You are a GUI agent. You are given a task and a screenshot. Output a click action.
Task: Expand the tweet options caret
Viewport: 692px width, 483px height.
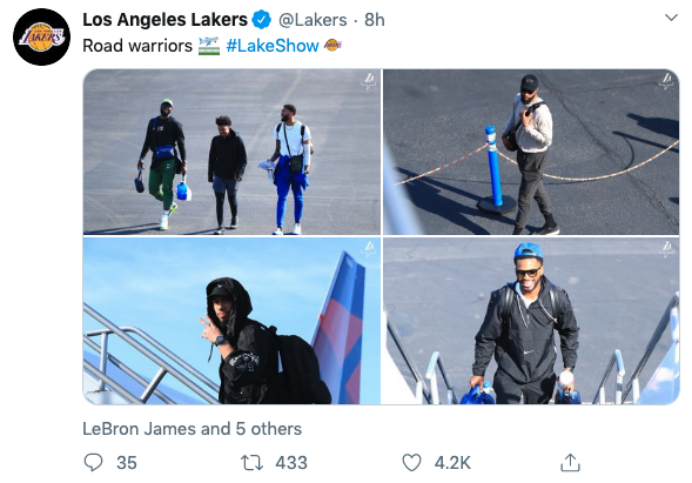671,18
